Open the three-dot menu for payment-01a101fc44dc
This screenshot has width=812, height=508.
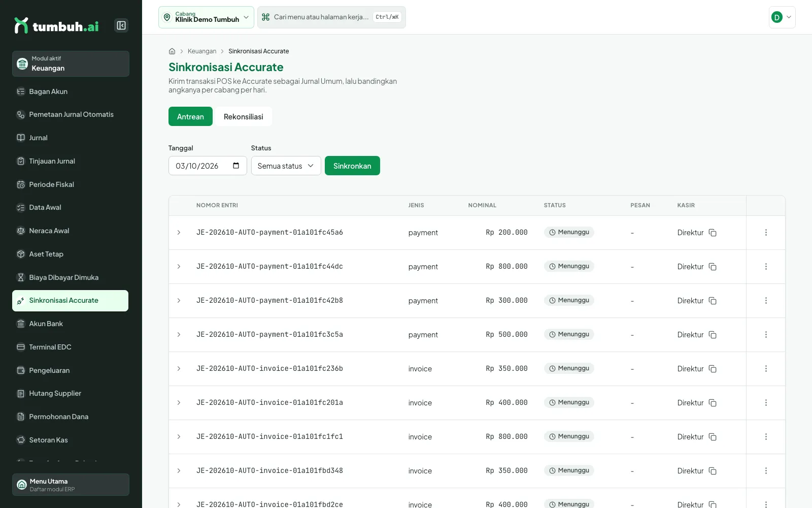pos(766,267)
